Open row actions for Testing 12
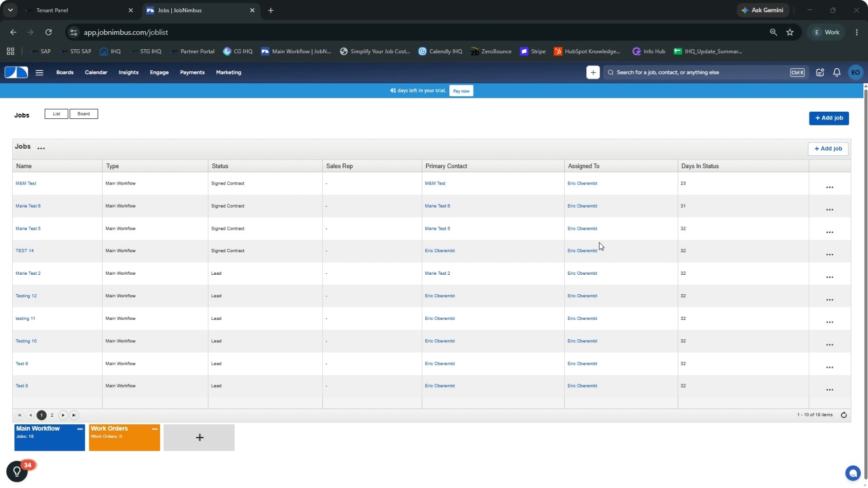This screenshot has width=868, height=488. pos(830,300)
